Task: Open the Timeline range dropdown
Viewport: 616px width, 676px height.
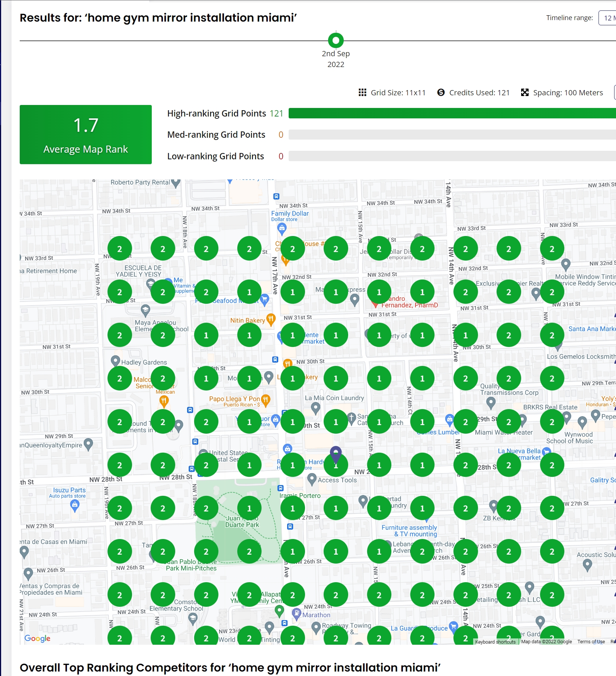Action: point(607,18)
